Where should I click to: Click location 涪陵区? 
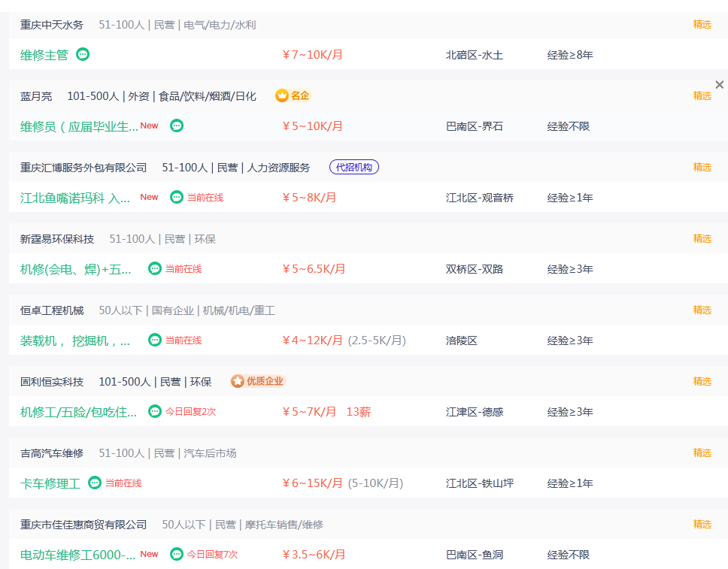[x=462, y=341]
